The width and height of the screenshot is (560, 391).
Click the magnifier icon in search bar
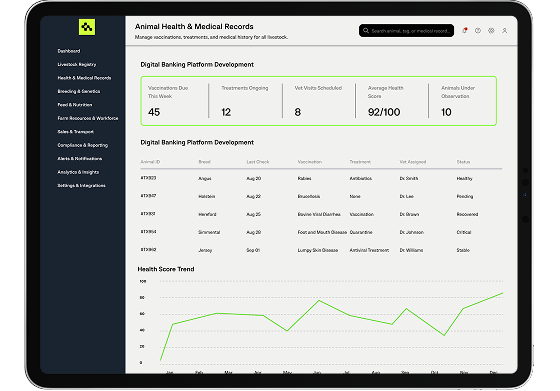(x=366, y=31)
